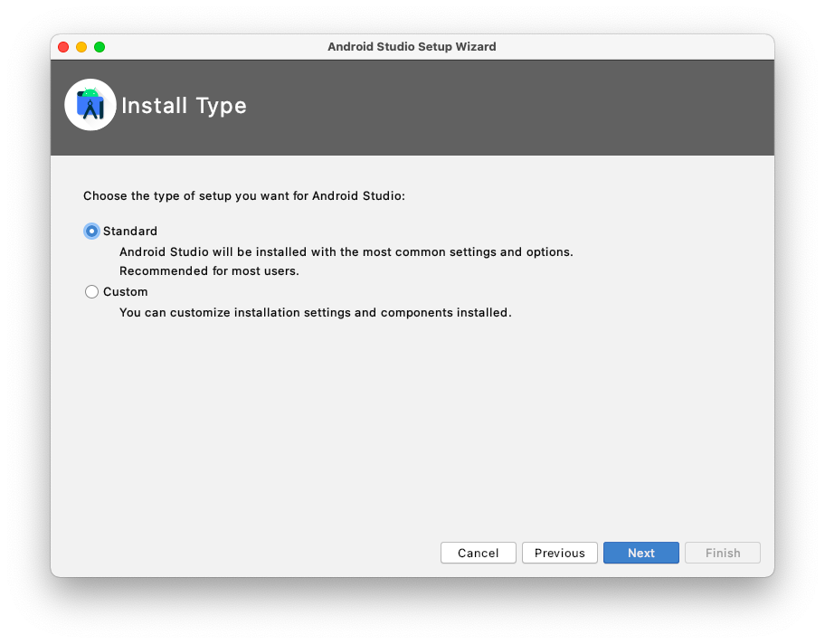This screenshot has height=644, width=825.
Task: Click the Android Studio logo icon
Action: click(90, 105)
